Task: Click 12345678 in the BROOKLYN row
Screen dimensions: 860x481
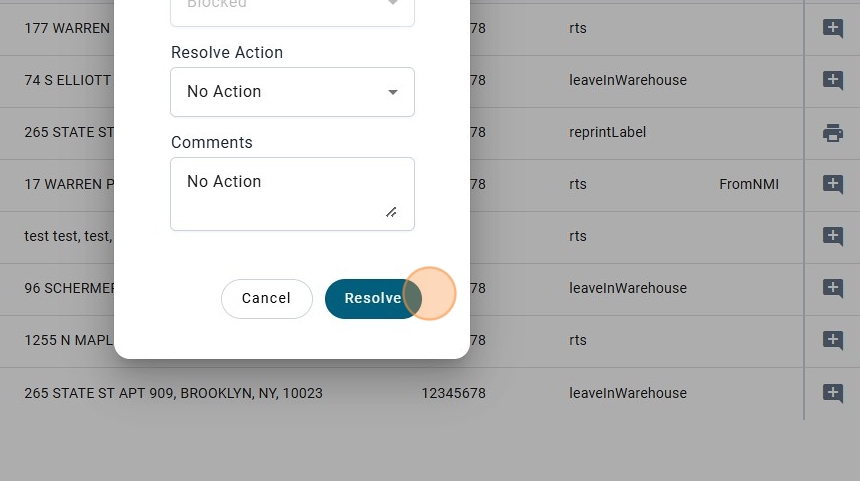Action: [453, 393]
